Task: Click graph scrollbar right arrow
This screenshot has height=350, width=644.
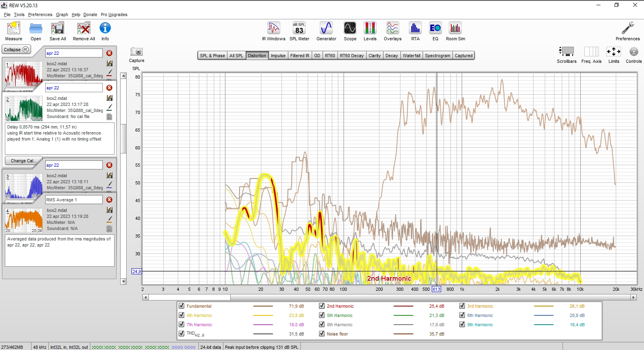Action: 634,297
